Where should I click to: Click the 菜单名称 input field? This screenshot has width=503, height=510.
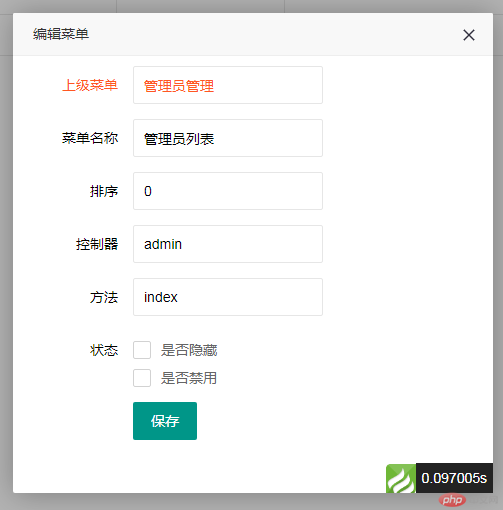pyautogui.click(x=228, y=138)
